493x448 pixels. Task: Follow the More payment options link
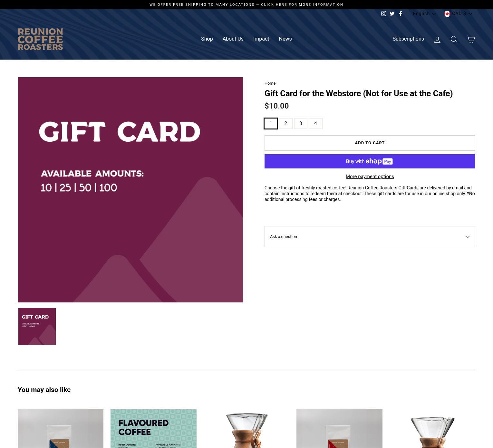(x=370, y=176)
